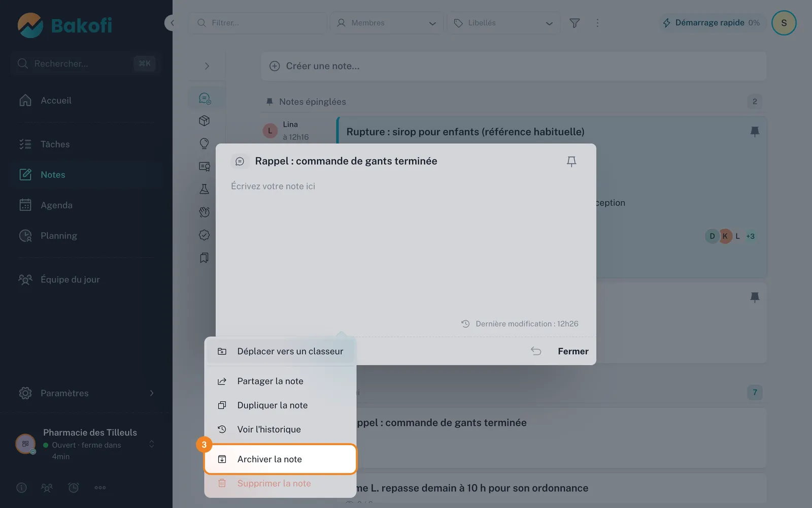
Task: Choose Partager la note
Action: 280,382
